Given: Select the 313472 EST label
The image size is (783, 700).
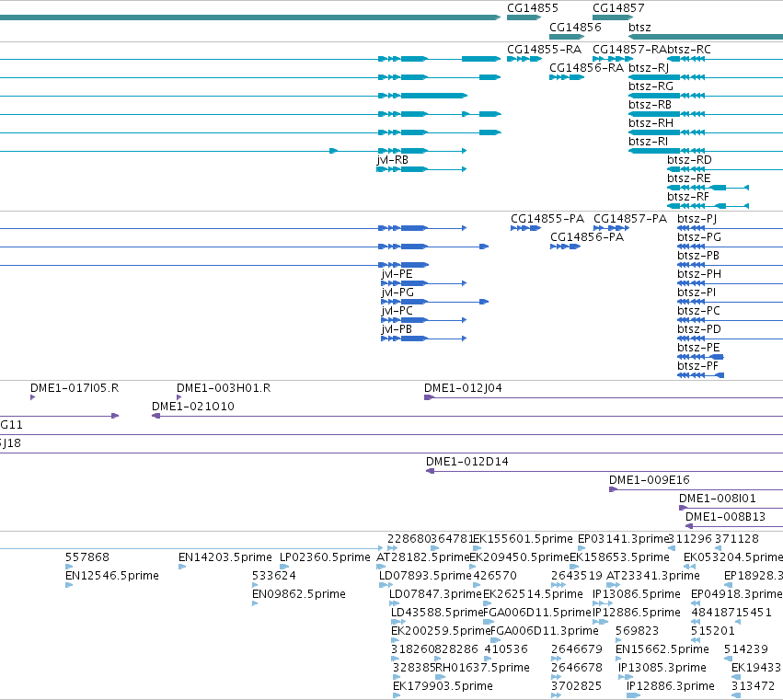Looking at the screenshot, I should tap(753, 686).
